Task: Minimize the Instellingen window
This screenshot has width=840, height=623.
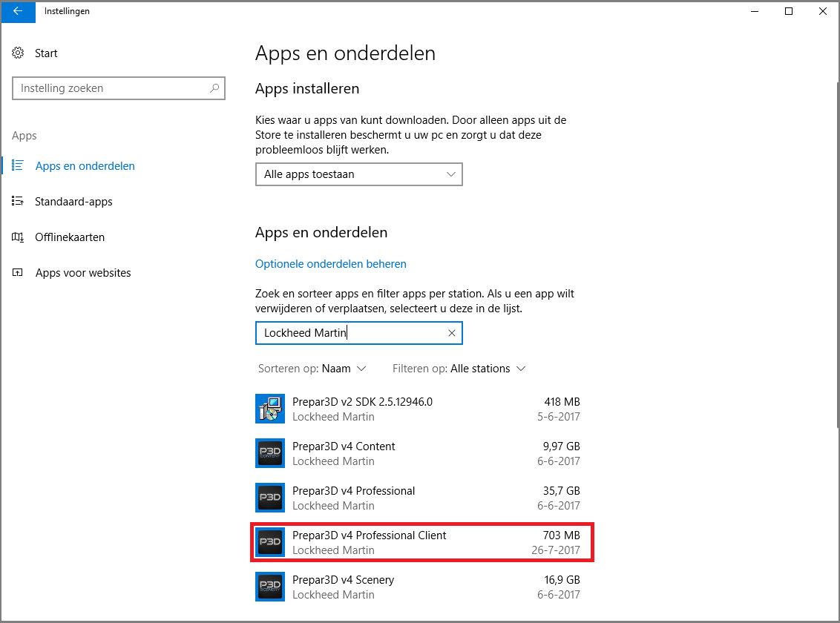Action: [x=755, y=11]
